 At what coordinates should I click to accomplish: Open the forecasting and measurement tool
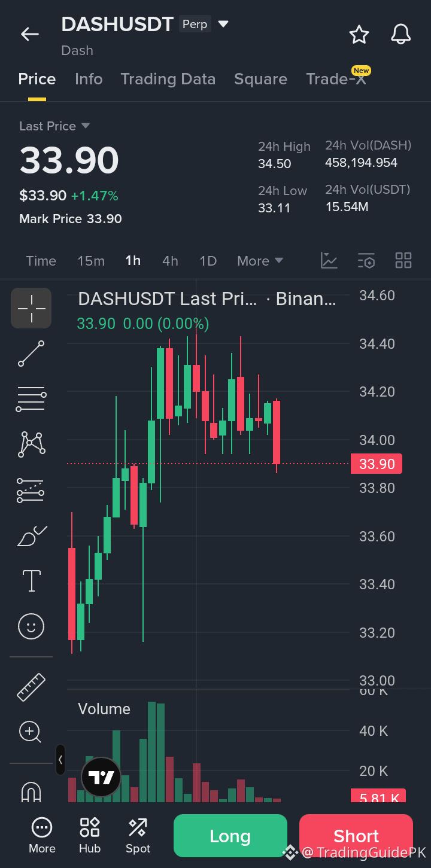31,490
